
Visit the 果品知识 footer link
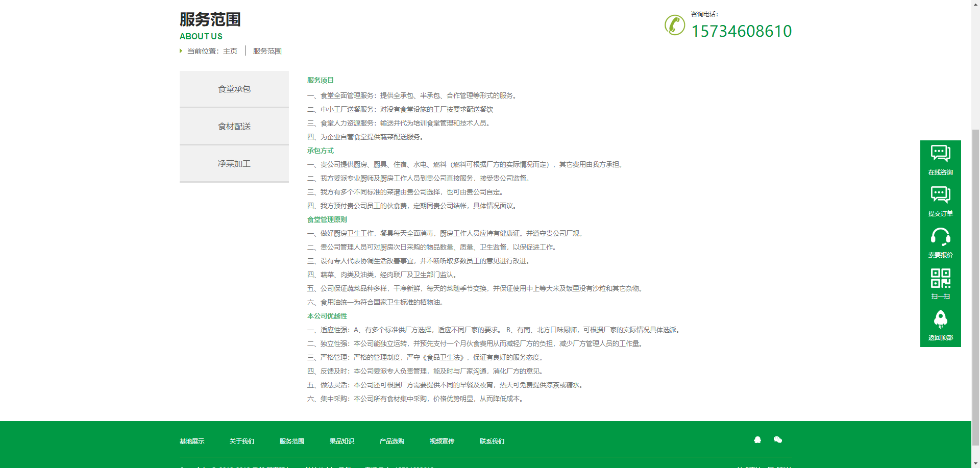pyautogui.click(x=342, y=441)
